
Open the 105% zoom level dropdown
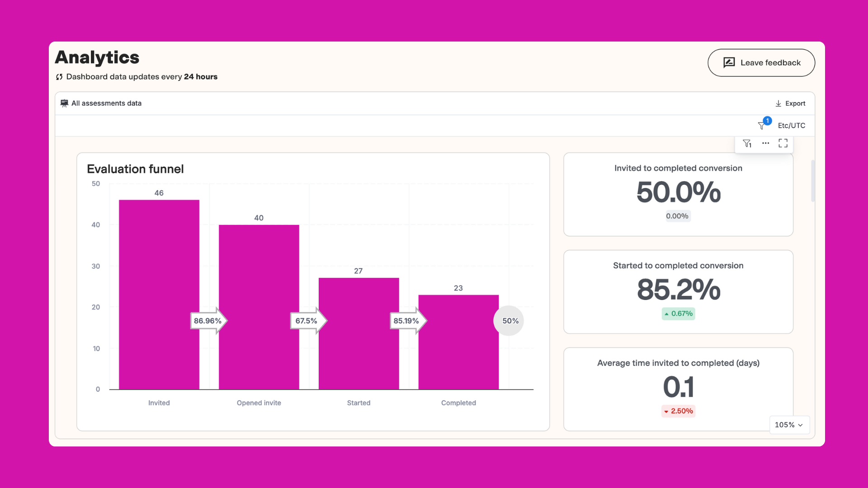point(789,425)
